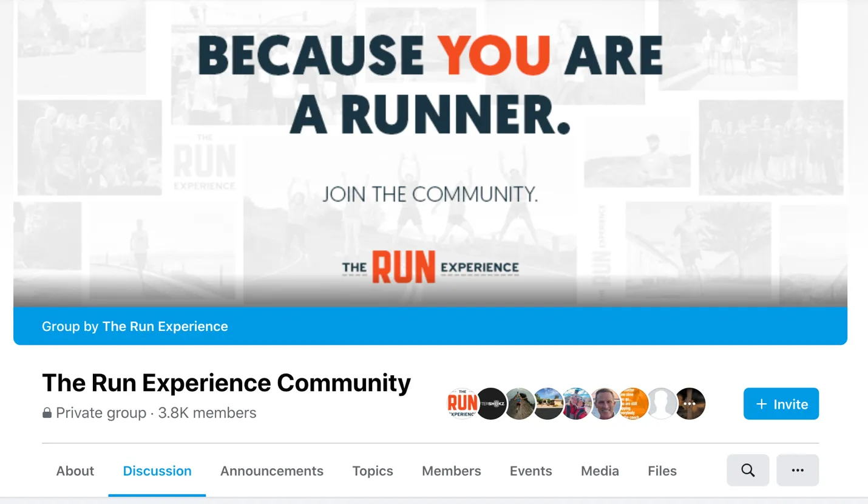Open the About tab
This screenshot has height=504, width=868.
(75, 471)
